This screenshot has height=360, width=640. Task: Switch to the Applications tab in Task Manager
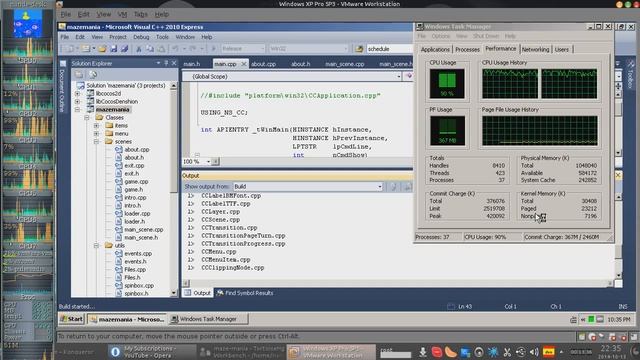pyautogui.click(x=435, y=49)
